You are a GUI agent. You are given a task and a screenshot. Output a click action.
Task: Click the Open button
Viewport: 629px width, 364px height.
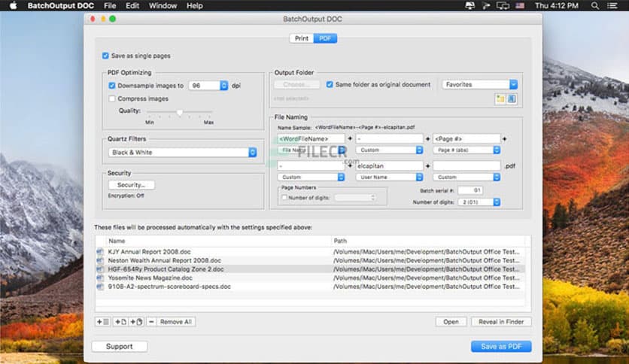(x=451, y=321)
